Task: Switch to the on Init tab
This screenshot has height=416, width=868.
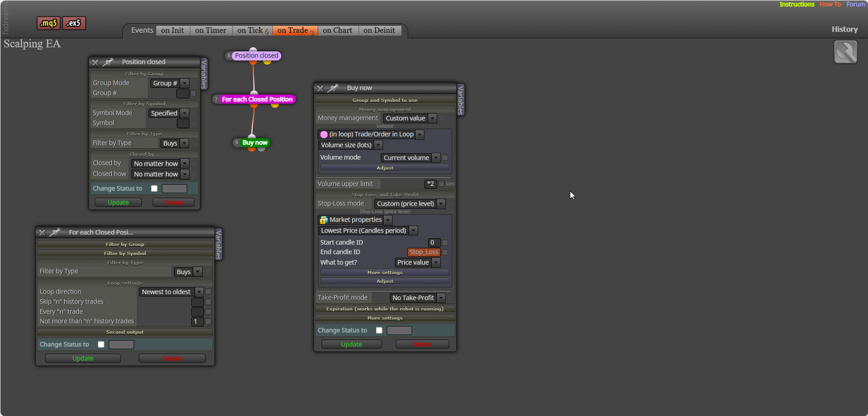Action: [x=173, y=30]
